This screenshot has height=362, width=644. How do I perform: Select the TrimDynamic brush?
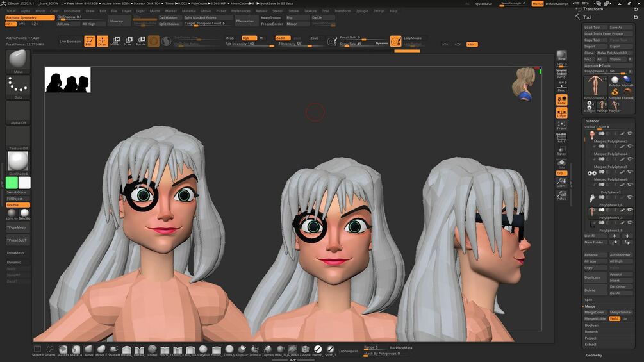[x=229, y=350]
